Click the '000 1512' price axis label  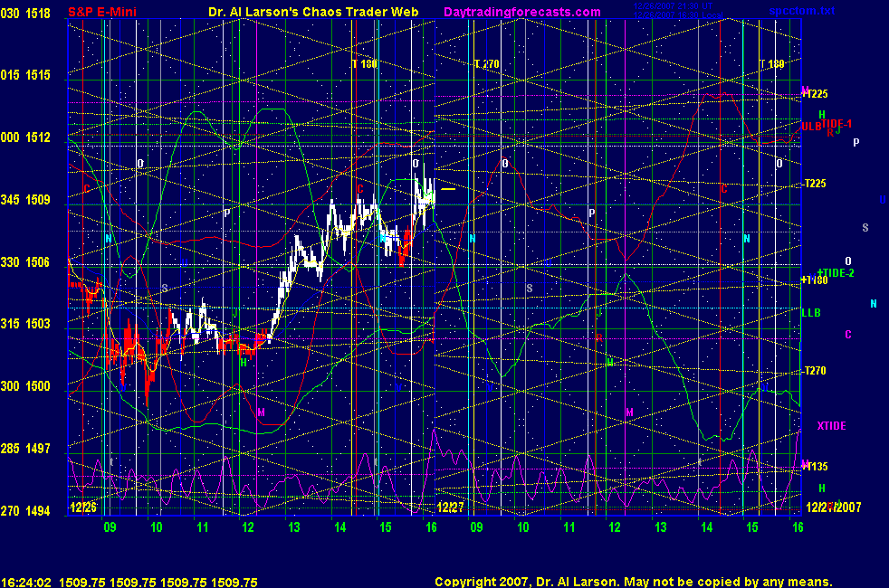(25, 138)
